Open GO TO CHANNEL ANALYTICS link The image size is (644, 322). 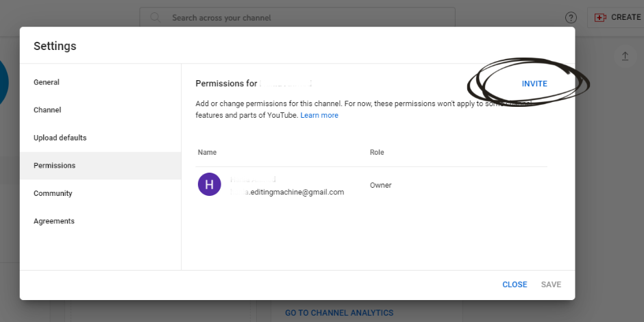coord(339,313)
